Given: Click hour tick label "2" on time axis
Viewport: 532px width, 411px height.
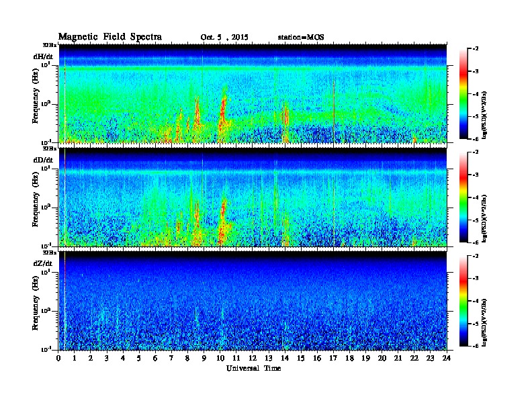Looking at the screenshot, I should pos(91,359).
